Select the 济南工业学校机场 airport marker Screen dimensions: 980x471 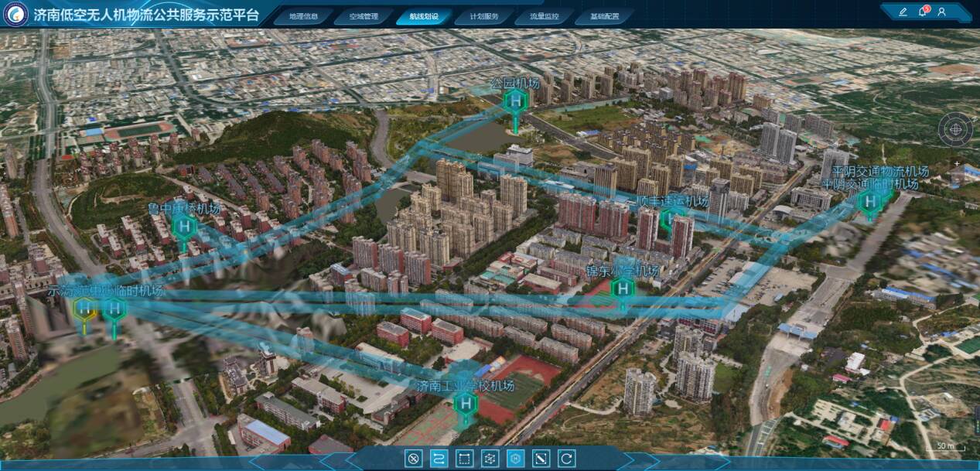coord(465,403)
